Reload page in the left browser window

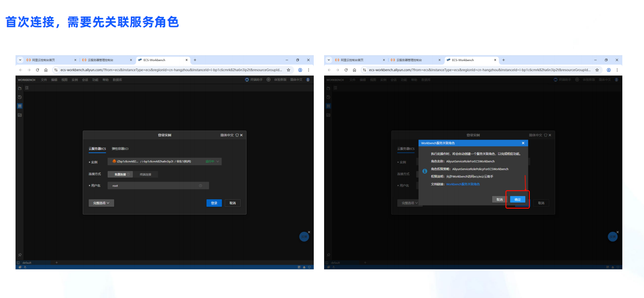(38, 70)
